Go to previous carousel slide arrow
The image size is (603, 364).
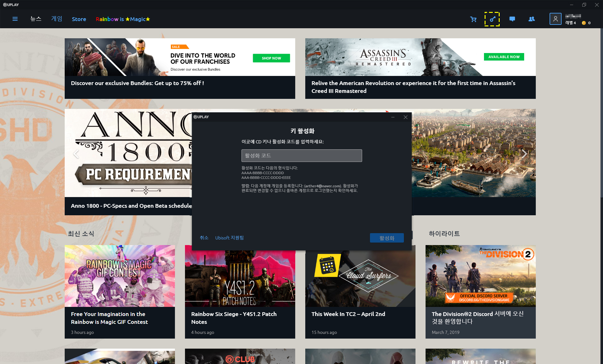pyautogui.click(x=76, y=154)
